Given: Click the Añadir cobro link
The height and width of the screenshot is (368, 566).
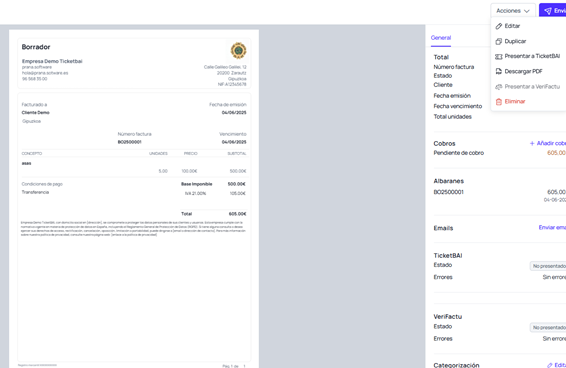Looking at the screenshot, I should [x=551, y=143].
